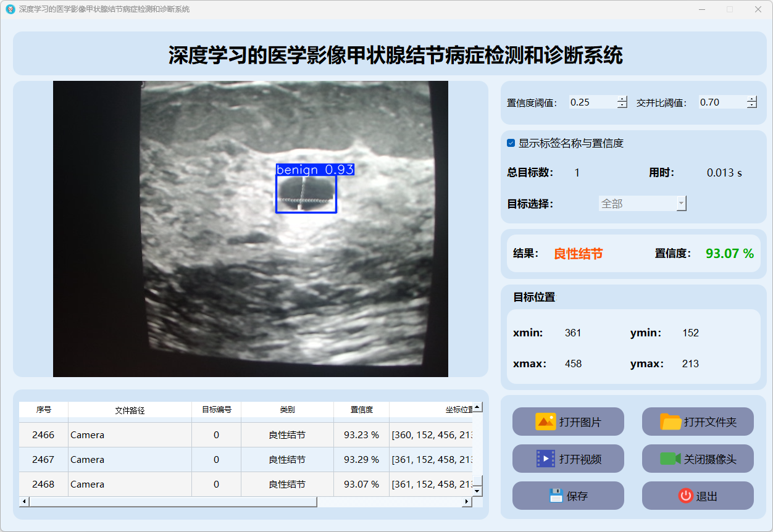Click the red power exit icon
The width and height of the screenshot is (773, 532).
[686, 496]
